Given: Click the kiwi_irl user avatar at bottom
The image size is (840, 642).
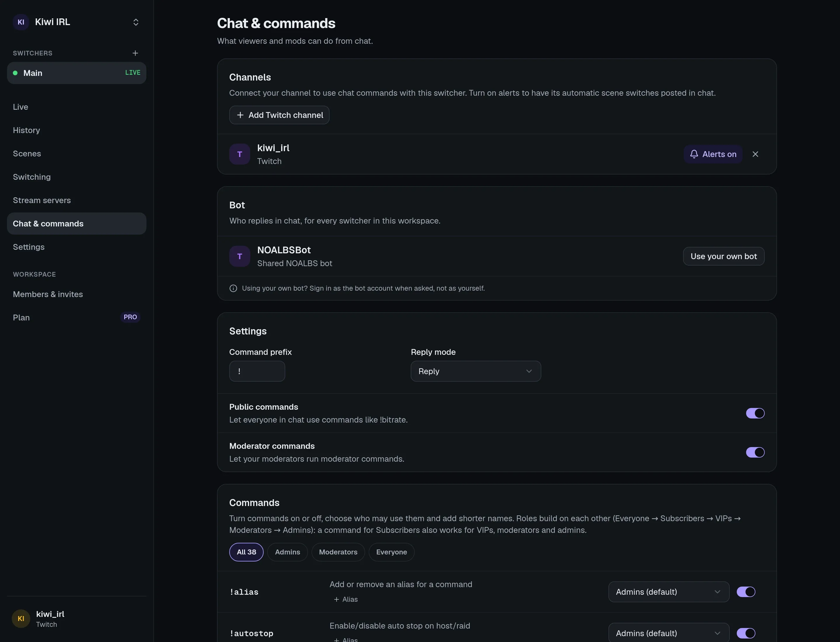Looking at the screenshot, I should pos(21,618).
